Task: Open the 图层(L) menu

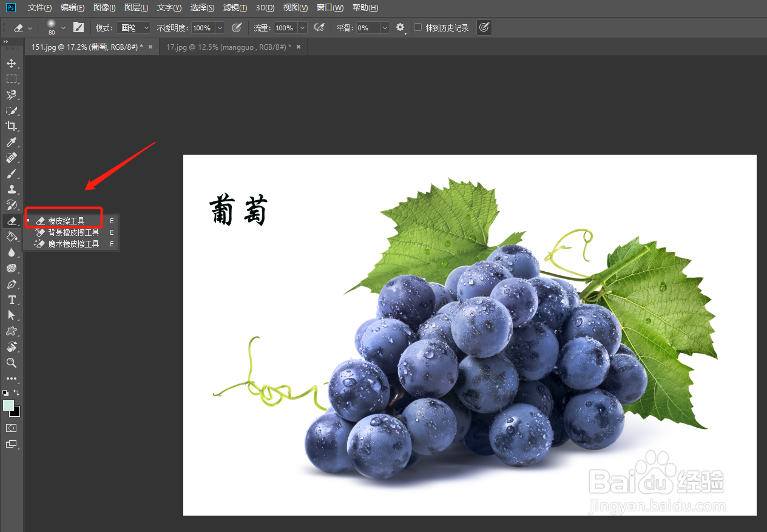Action: click(x=136, y=8)
